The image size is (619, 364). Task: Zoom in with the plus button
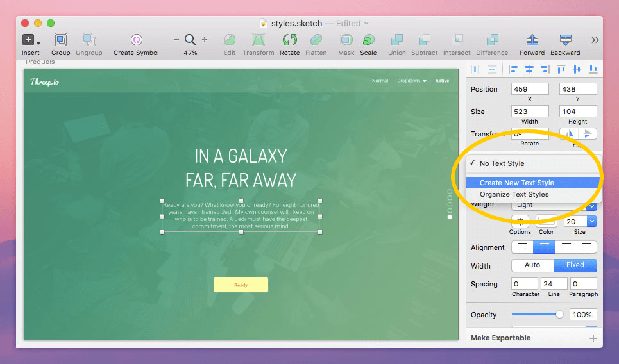[x=205, y=40]
